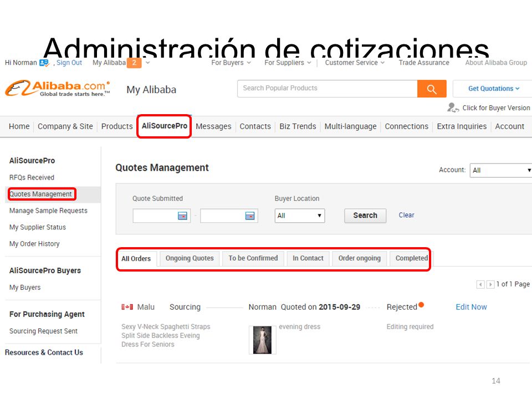This screenshot has height=399, width=532.
Task: Open Quotes Management in sidebar
Action: pyautogui.click(x=40, y=194)
